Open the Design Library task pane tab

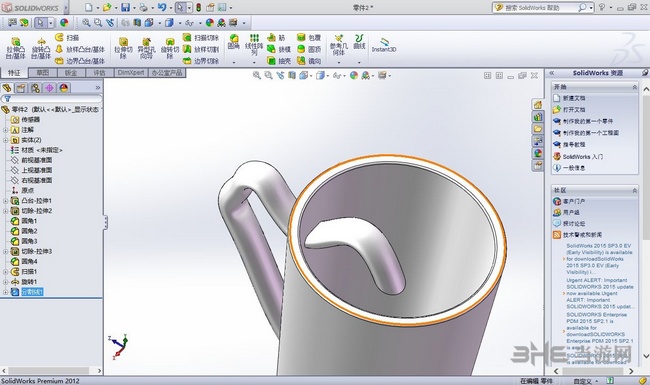[x=538, y=117]
